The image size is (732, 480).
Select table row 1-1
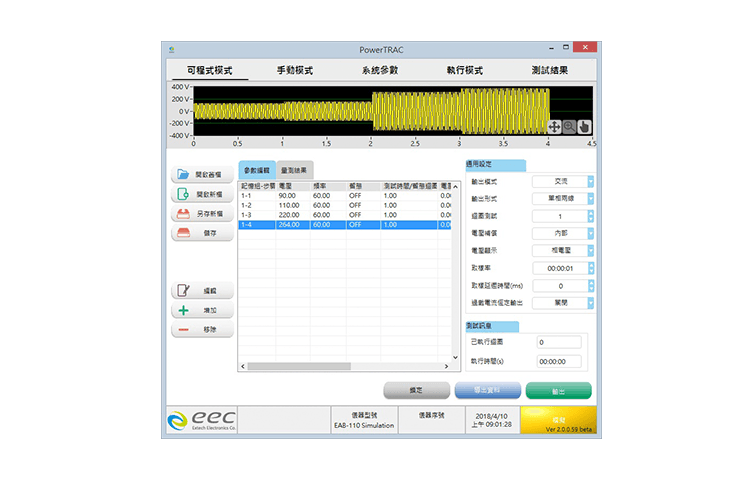tap(345, 196)
